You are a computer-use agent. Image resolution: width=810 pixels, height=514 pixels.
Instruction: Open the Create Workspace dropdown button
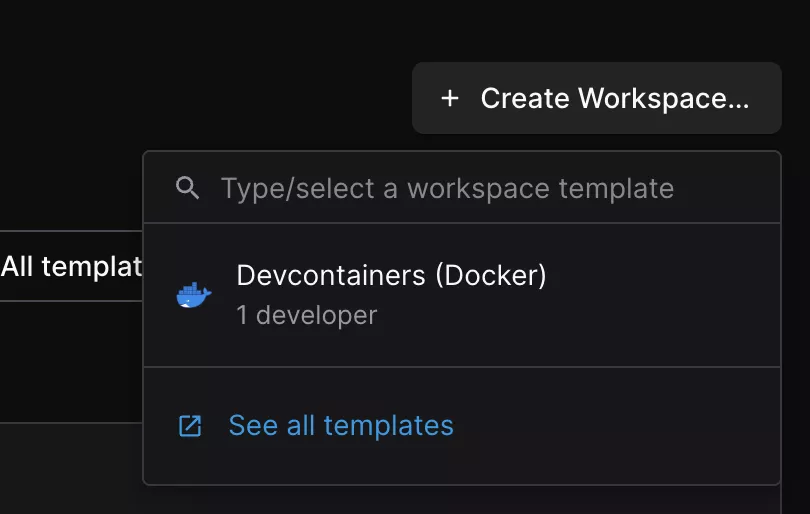click(x=597, y=98)
